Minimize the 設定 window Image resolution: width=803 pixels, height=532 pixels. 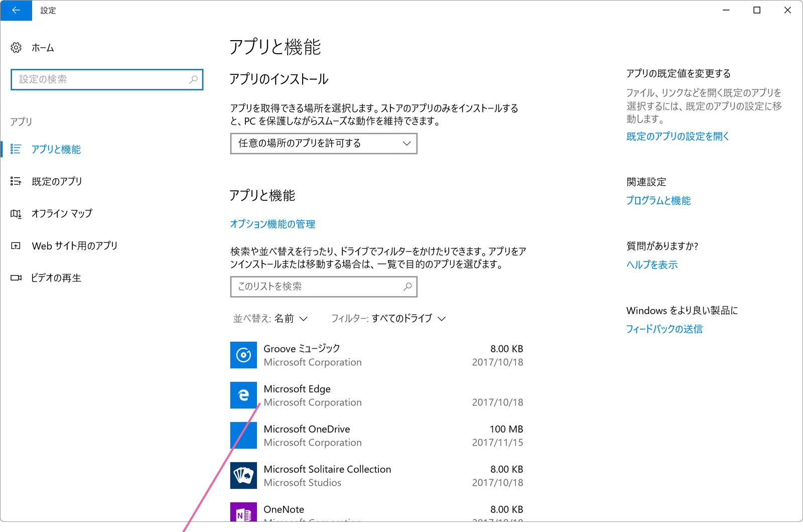point(726,10)
